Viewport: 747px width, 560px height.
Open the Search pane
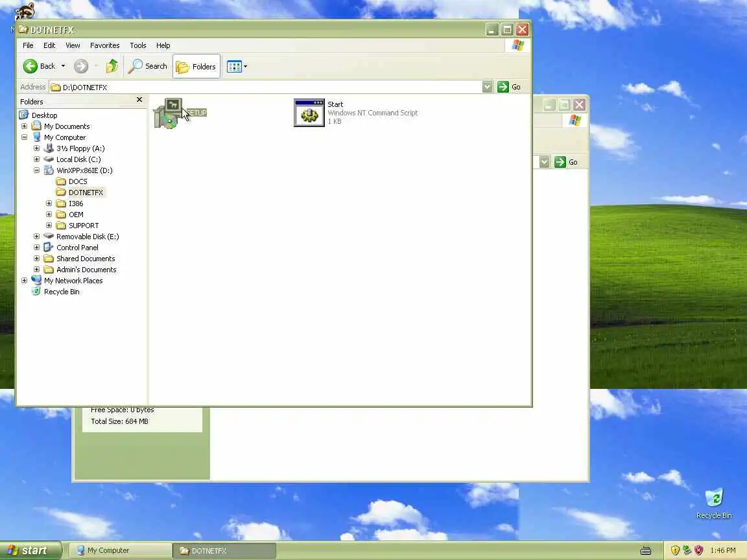click(x=148, y=66)
